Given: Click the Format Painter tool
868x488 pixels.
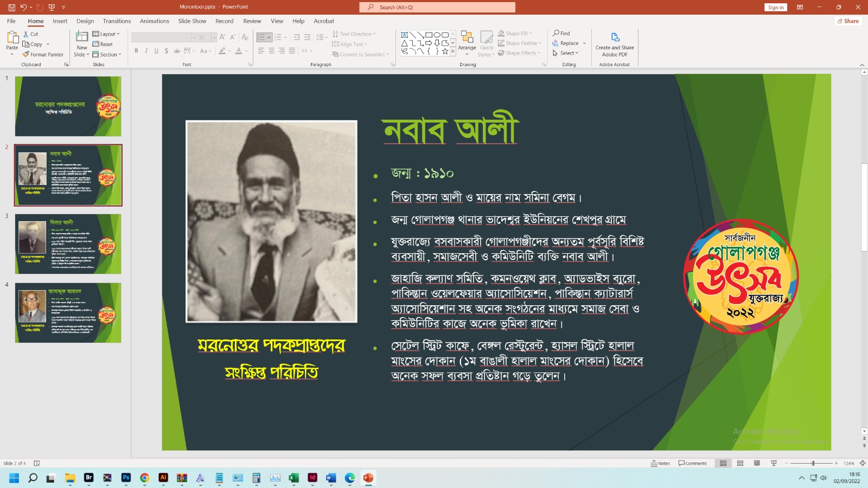Looking at the screenshot, I should pyautogui.click(x=43, y=55).
